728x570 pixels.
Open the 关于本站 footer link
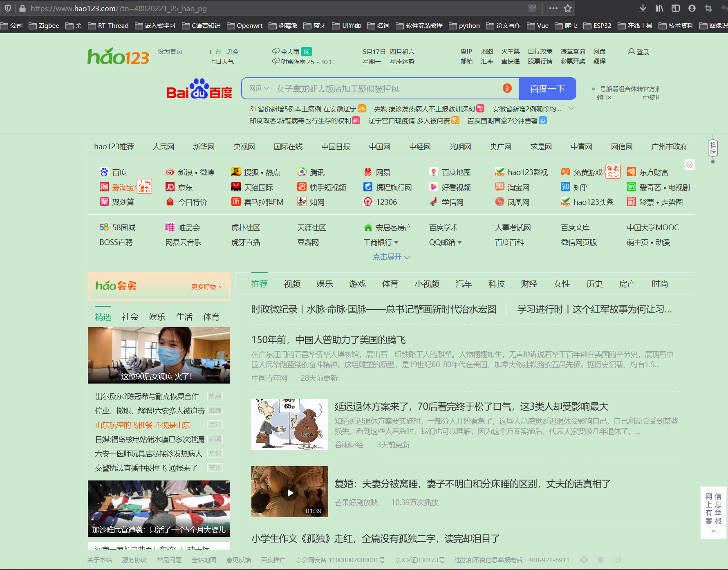(x=99, y=560)
